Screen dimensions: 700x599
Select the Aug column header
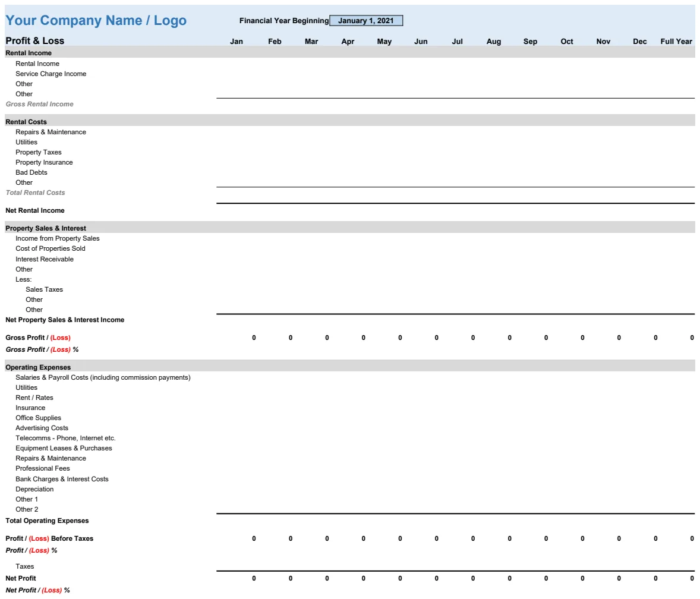(494, 42)
